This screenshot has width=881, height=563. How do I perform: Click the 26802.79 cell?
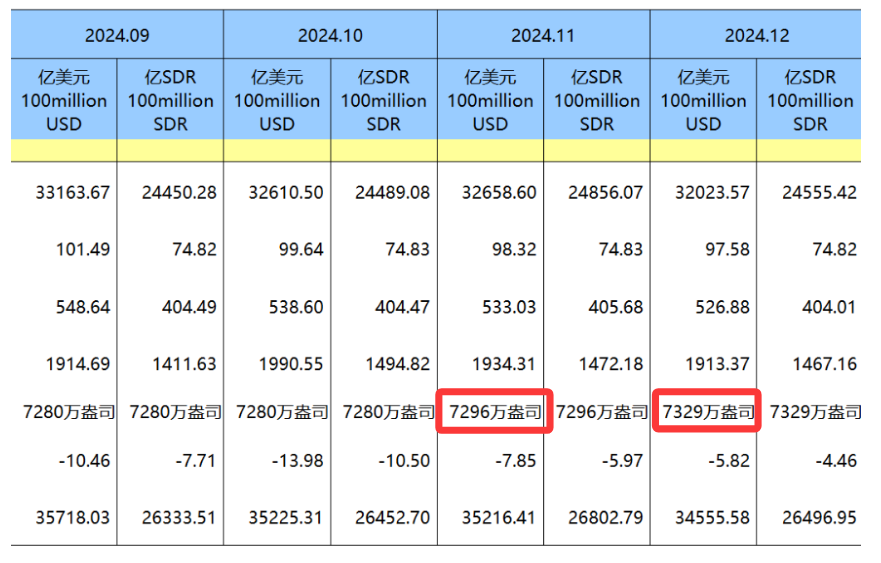(605, 518)
